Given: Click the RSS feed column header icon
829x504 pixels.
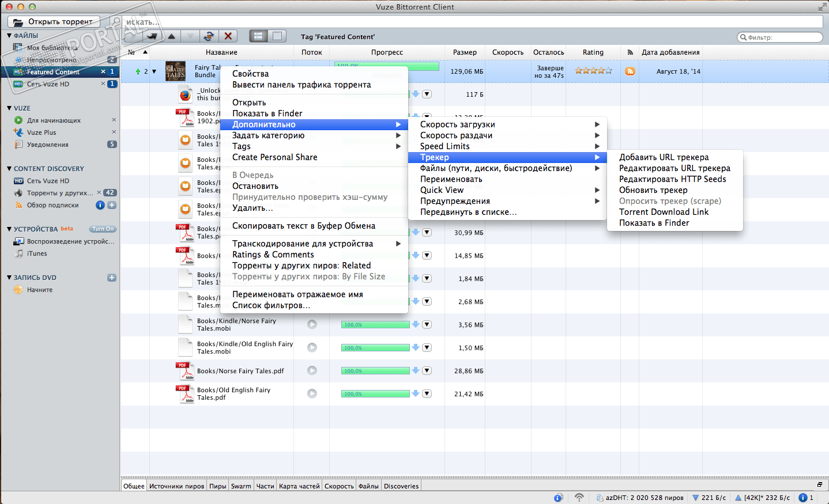Looking at the screenshot, I should [x=630, y=52].
